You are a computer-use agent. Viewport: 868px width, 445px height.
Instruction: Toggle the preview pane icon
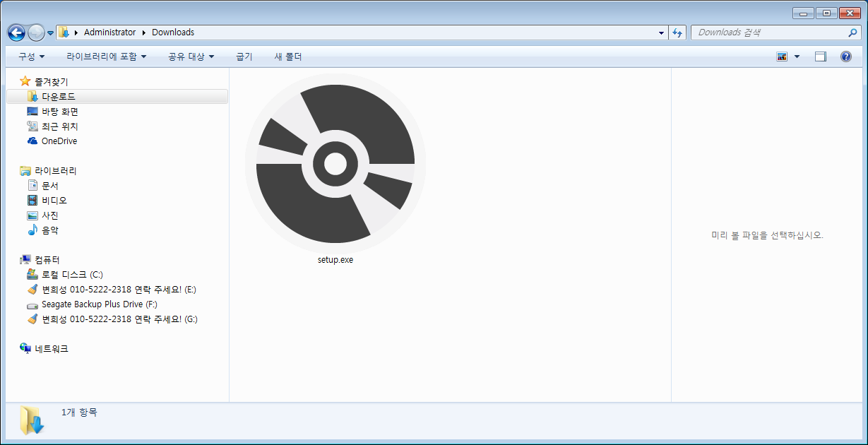tap(820, 57)
